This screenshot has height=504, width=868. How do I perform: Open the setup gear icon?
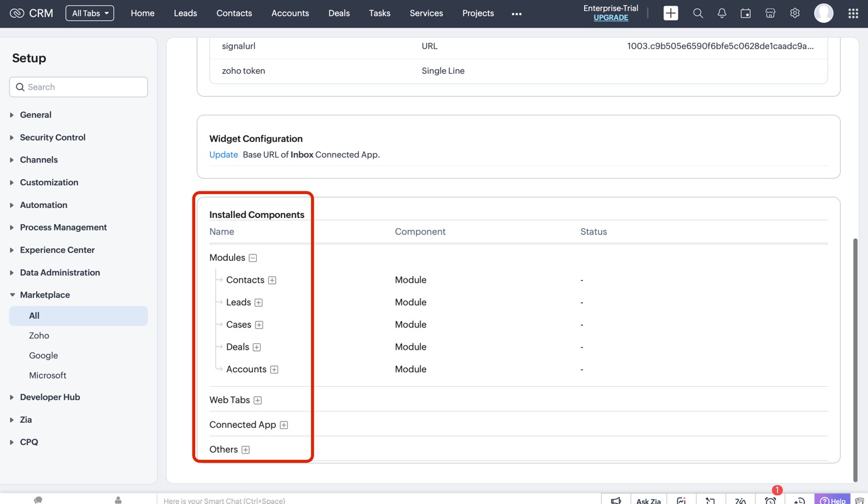795,13
